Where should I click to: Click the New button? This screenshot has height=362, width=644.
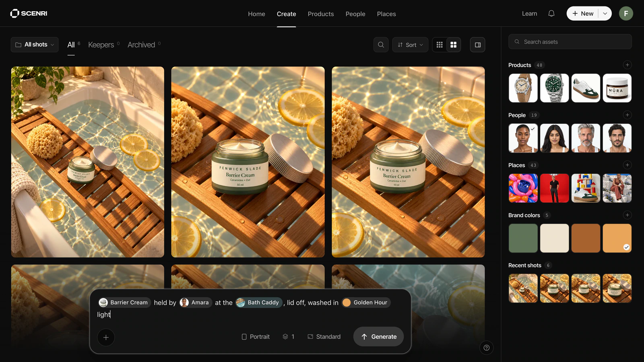(583, 14)
